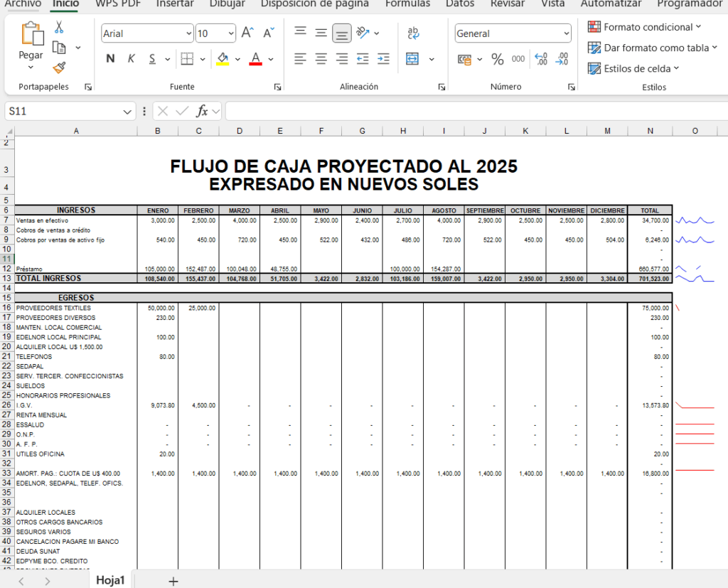
Task: Open the Archivo menu
Action: (x=23, y=4)
